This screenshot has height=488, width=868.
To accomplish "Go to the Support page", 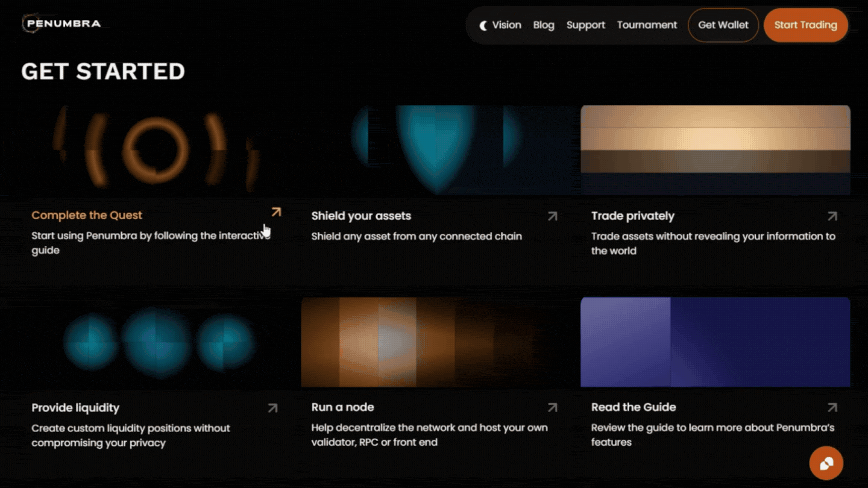I will 585,25.
